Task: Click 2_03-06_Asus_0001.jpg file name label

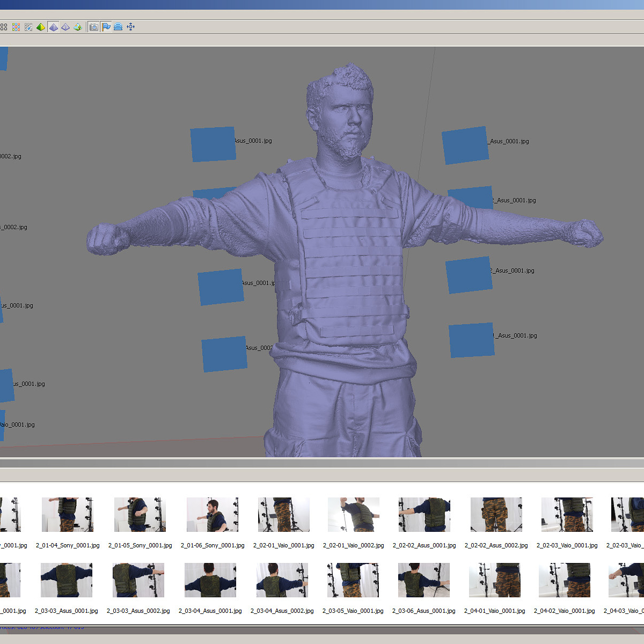Action: (423, 611)
